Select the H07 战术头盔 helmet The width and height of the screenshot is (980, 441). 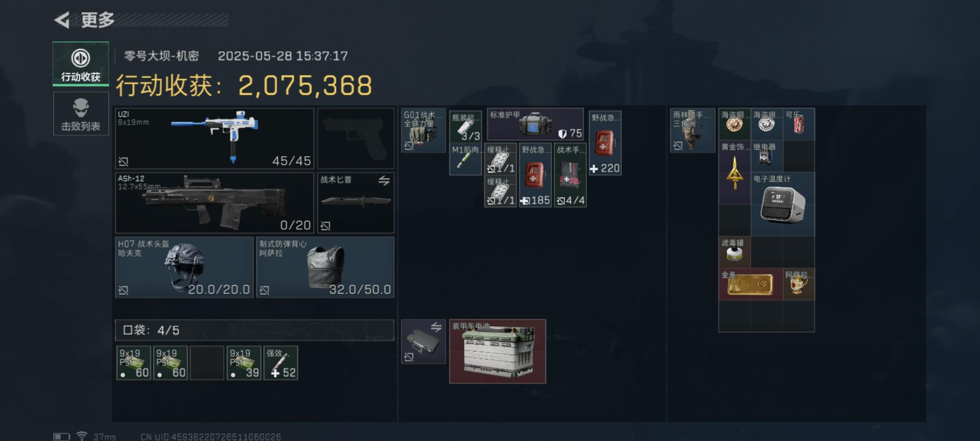pos(184,267)
